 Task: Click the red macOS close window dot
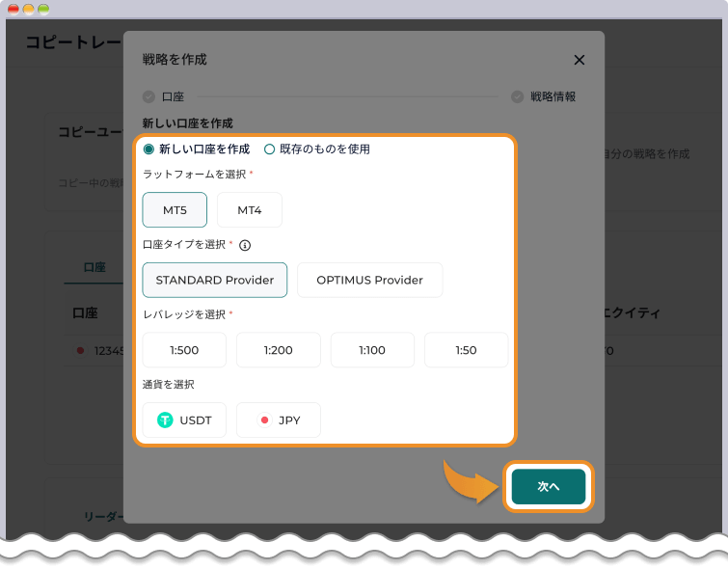pyautogui.click(x=13, y=10)
